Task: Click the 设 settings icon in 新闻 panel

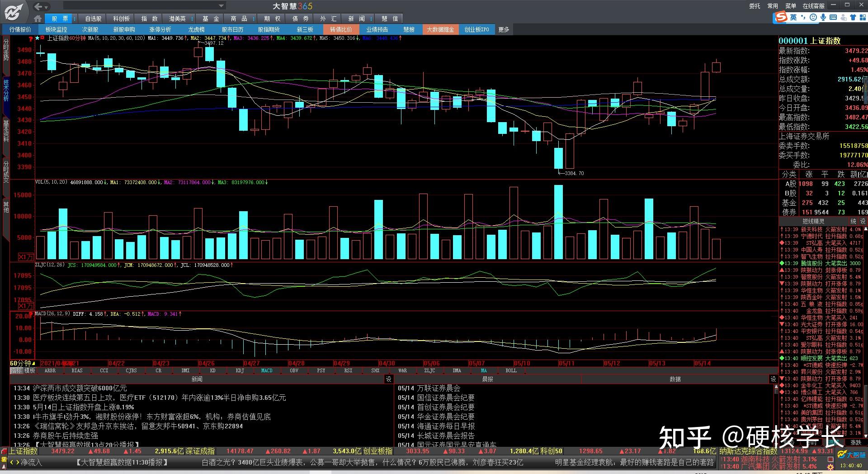Action: click(388, 379)
